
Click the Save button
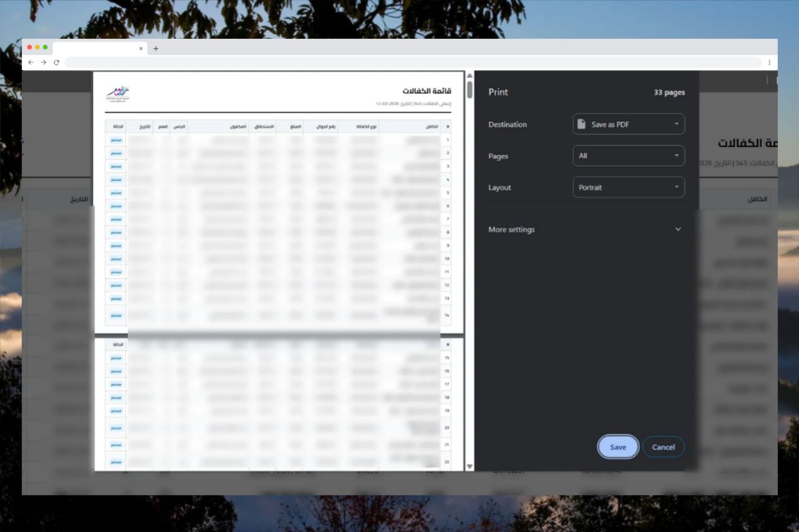[x=617, y=447]
